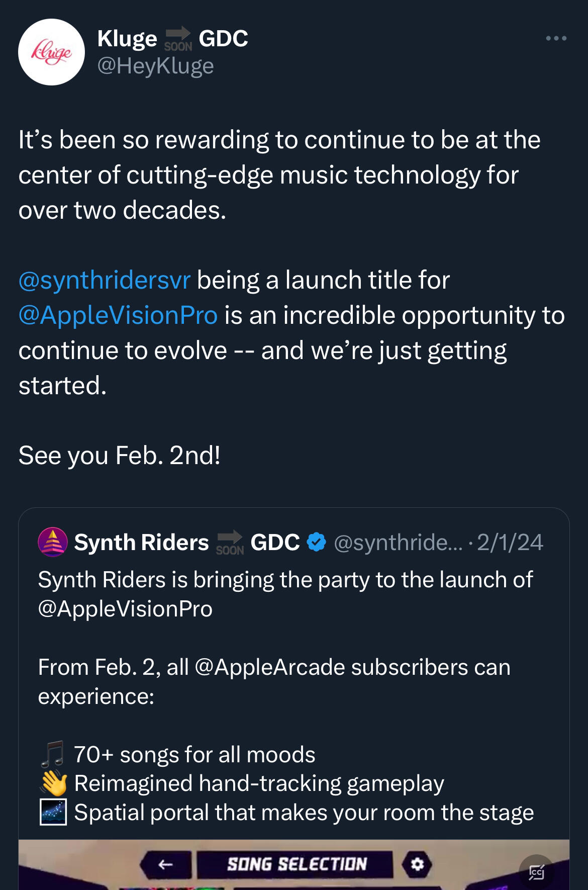Click the waving hand emoji
Viewport: 588px width, 890px height.
pos(53,783)
